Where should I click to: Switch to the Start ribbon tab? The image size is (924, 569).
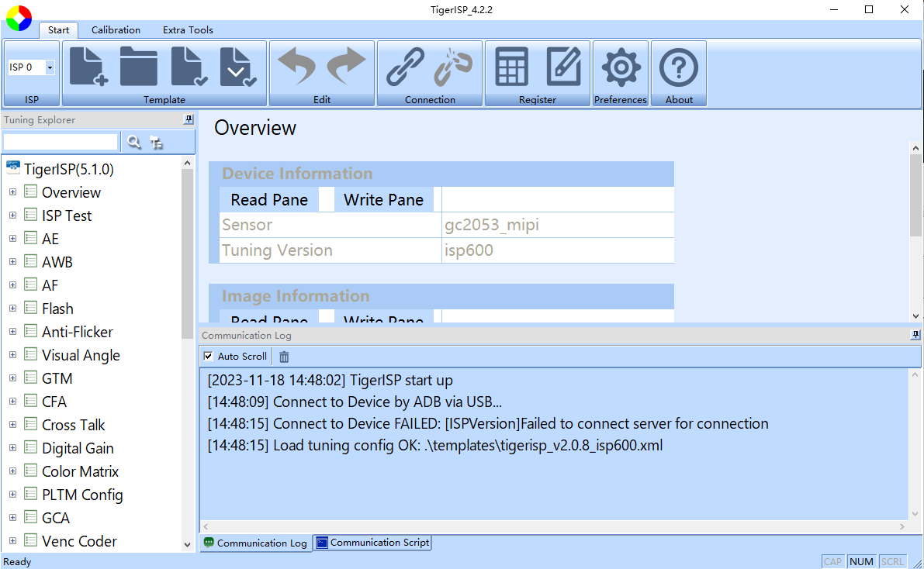coord(58,30)
